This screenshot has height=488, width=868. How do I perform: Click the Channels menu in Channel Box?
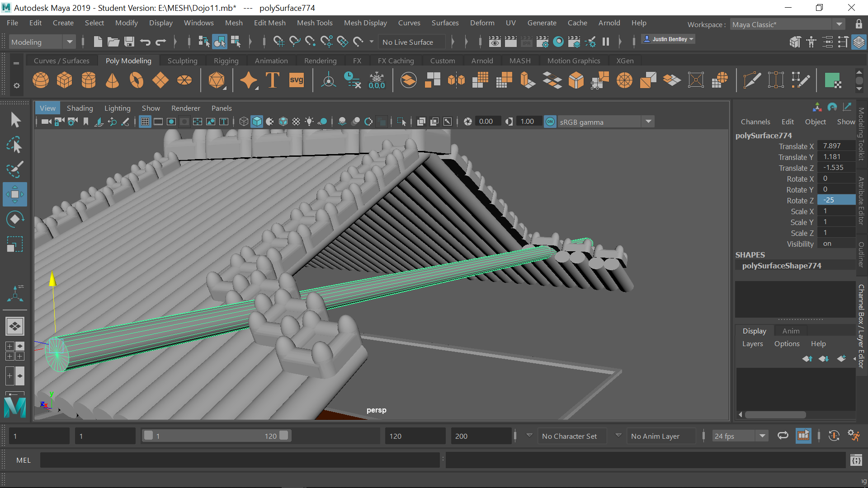coord(755,122)
